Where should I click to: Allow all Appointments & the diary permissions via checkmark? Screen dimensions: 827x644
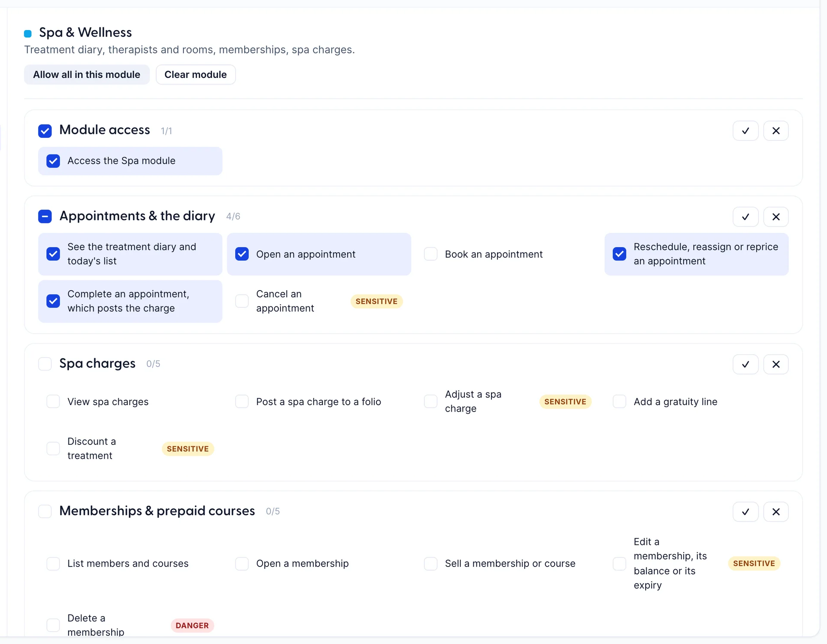pos(745,217)
